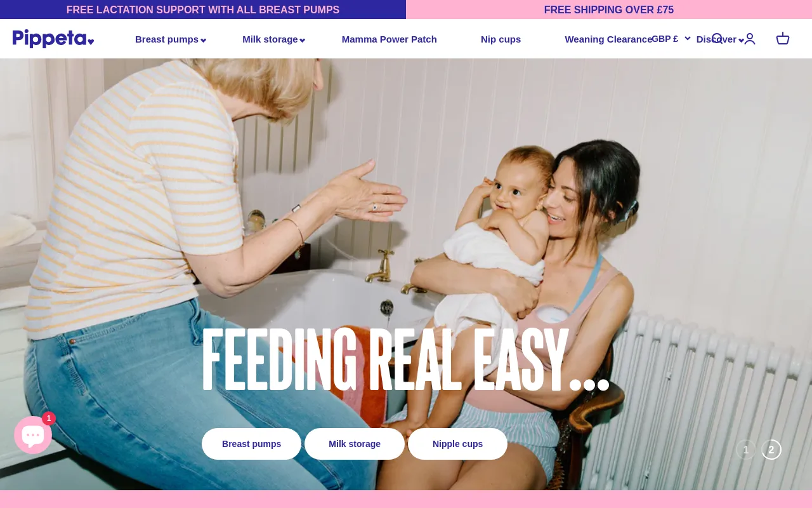The width and height of the screenshot is (812, 508).
Task: Expand the Discover menu
Action: [720, 39]
